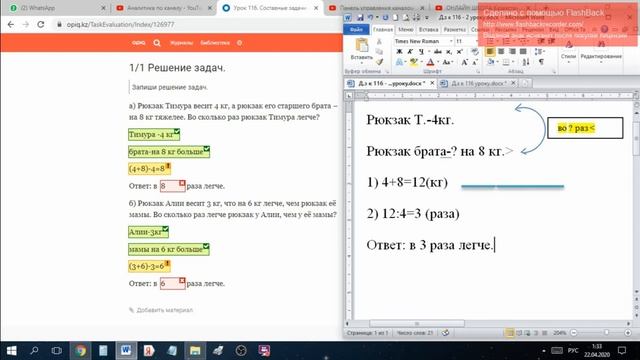
Task: Select Print Layout view in status bar
Action: [510, 333]
